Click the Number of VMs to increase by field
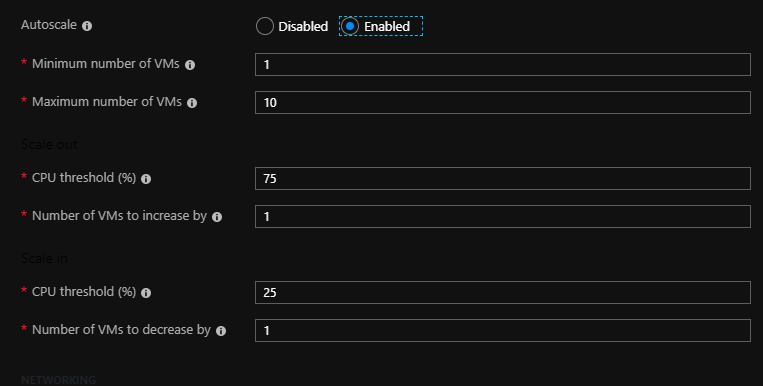The width and height of the screenshot is (763, 386). [503, 216]
